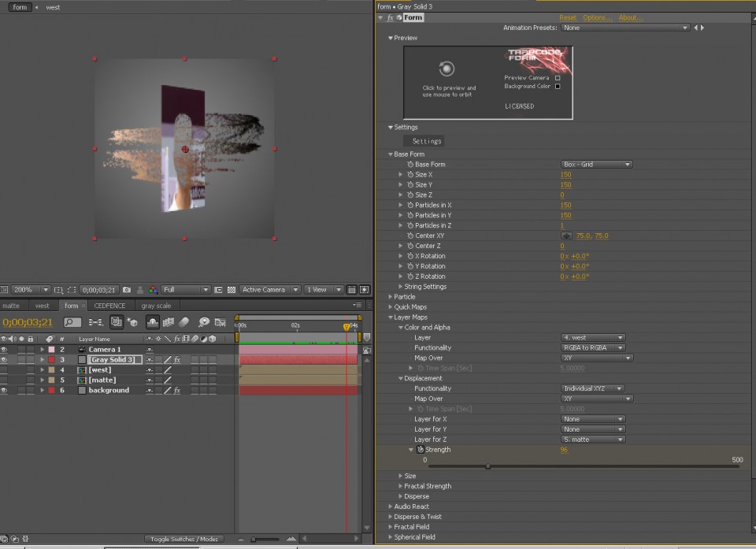Switch to the CEDFENCE timeline tab
This screenshot has width=756, height=549.
tap(109, 306)
